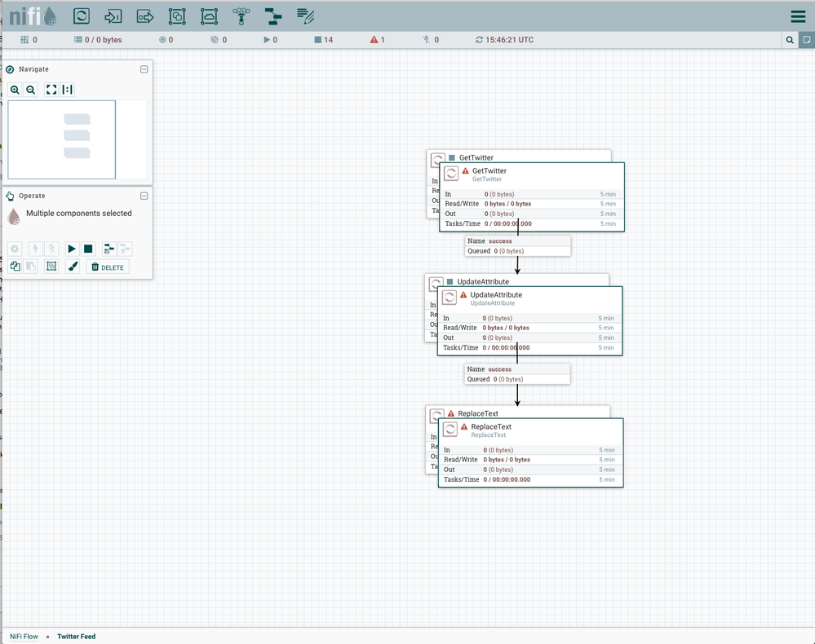815x644 pixels.
Task: Open the search magnifier in the status bar
Action: coord(789,39)
